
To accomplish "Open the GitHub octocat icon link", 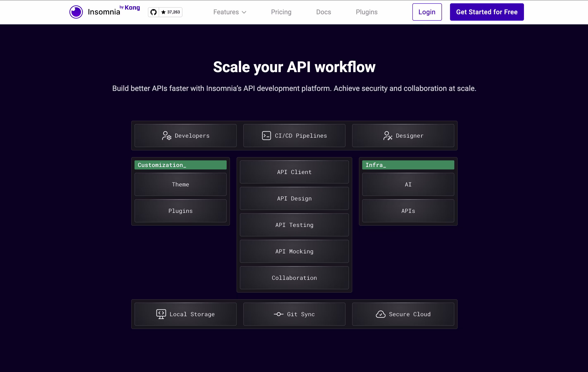I will point(153,12).
